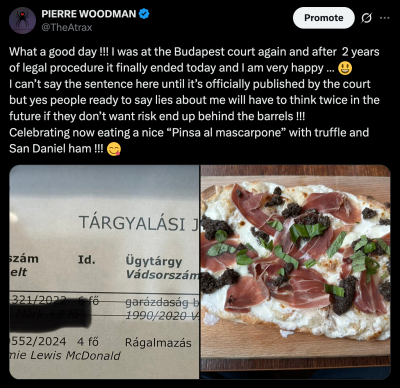Click the tweet text about Budapest court
400x388 pixels.
click(x=194, y=100)
